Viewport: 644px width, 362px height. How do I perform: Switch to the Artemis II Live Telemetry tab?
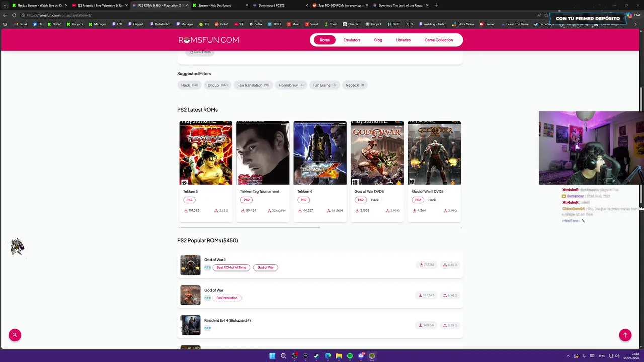99,5
